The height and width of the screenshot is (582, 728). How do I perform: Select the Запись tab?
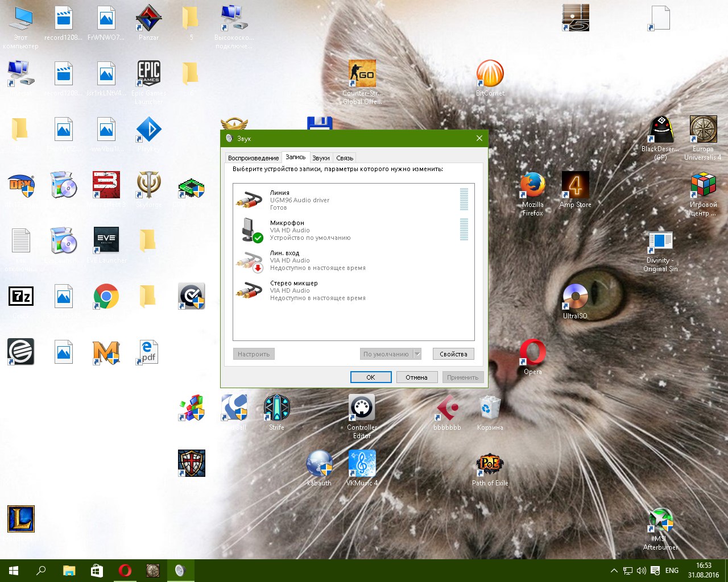click(296, 157)
